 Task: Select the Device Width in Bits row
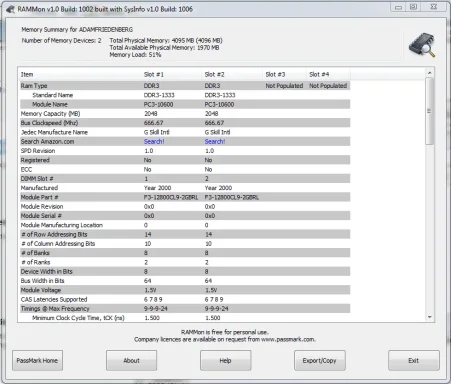184,272
